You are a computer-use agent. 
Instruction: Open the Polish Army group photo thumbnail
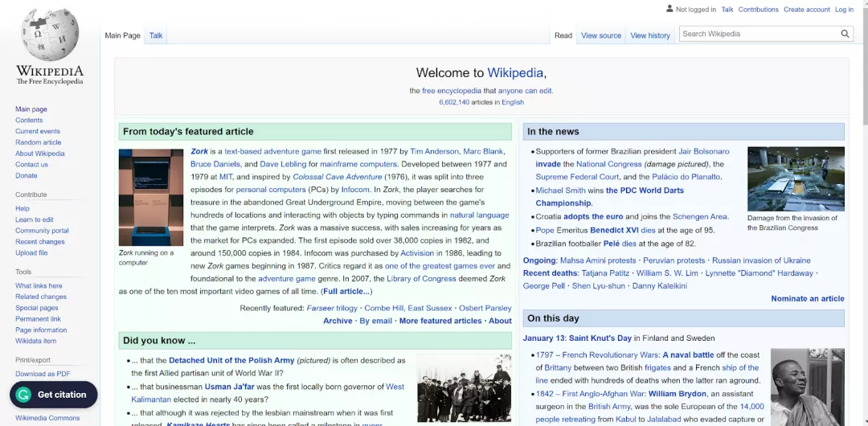click(x=464, y=388)
